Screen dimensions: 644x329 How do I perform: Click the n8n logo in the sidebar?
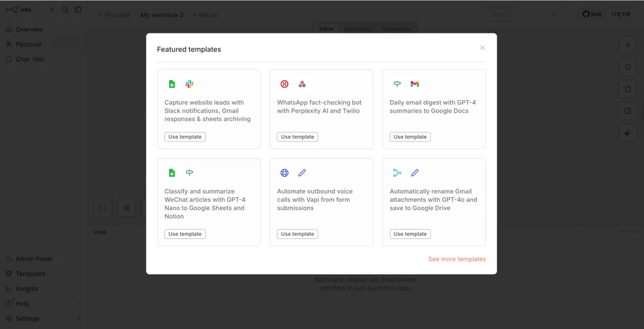pos(17,9)
